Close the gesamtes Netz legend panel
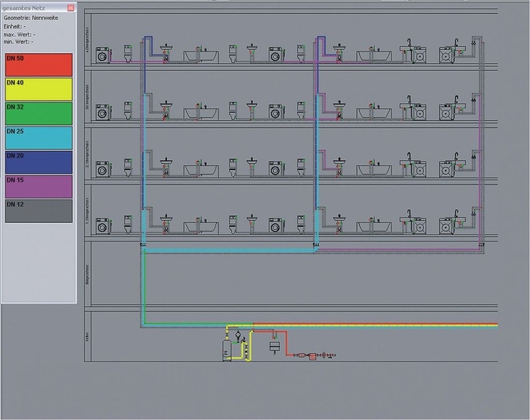530x420 pixels. point(71,7)
